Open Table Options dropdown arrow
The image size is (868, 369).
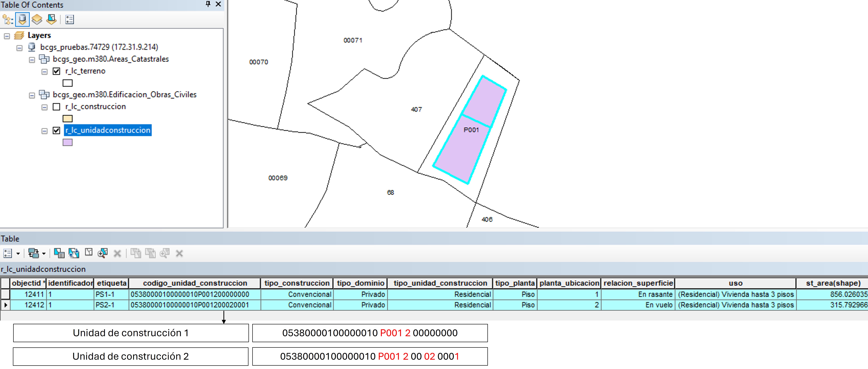[x=18, y=254]
